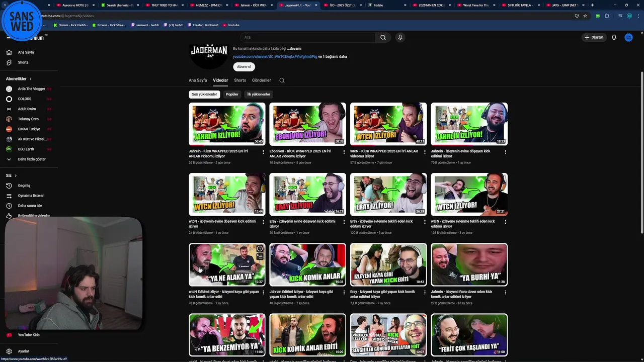Viewport: 644px width, 362px height.
Task: Switch to ISO - 2025 ÖZET browser tab
Action: coord(342,5)
